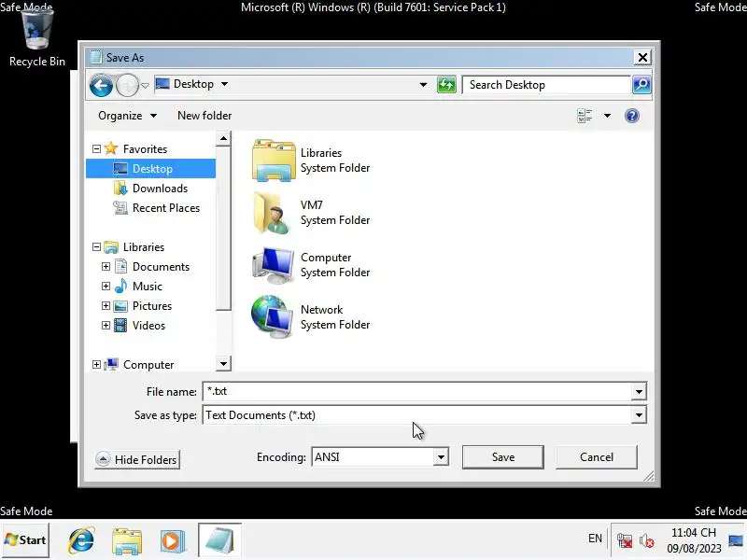Open the Libraries system folder icon

point(274,161)
